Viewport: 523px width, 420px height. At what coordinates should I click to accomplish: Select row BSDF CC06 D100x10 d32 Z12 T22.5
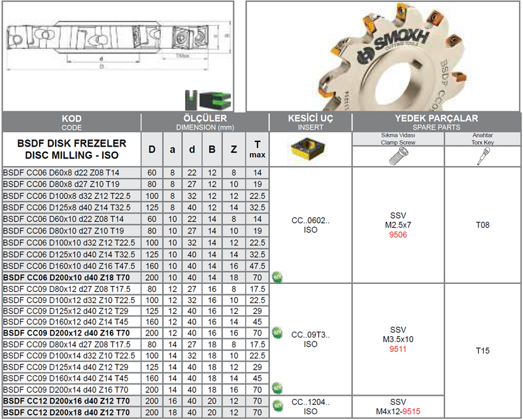click(135, 243)
